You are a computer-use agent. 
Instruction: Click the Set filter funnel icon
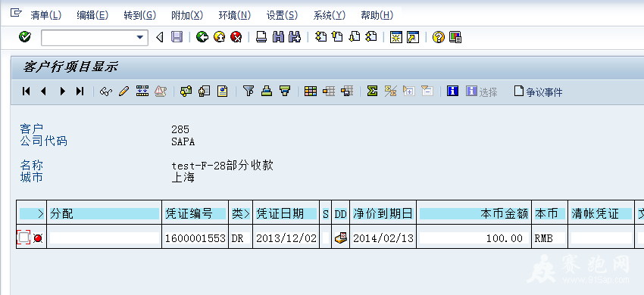pyautogui.click(x=248, y=91)
